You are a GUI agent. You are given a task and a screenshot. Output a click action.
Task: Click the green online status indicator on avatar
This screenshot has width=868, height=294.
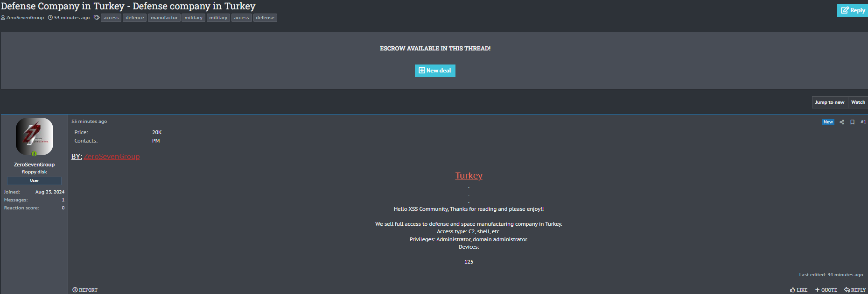pos(34,154)
